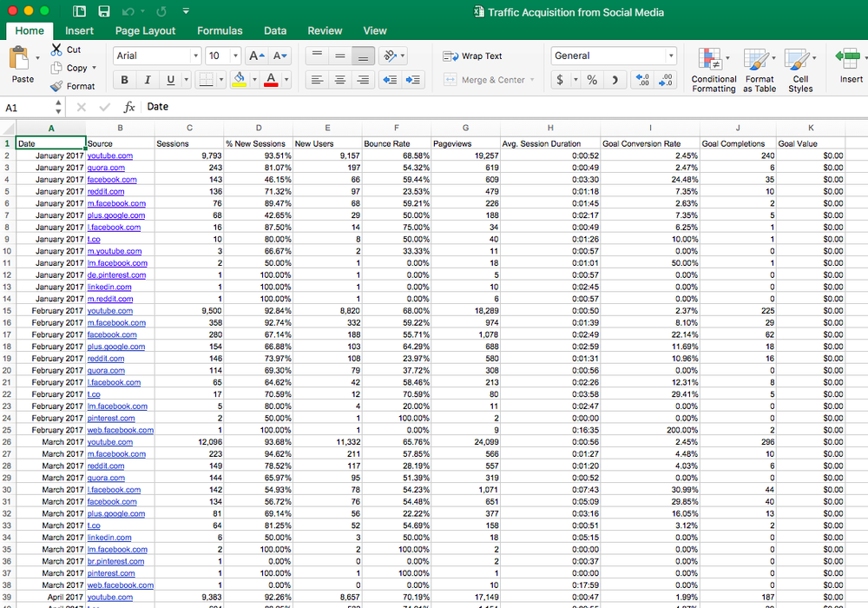
Task: Toggle Italic formatting
Action: (148, 80)
